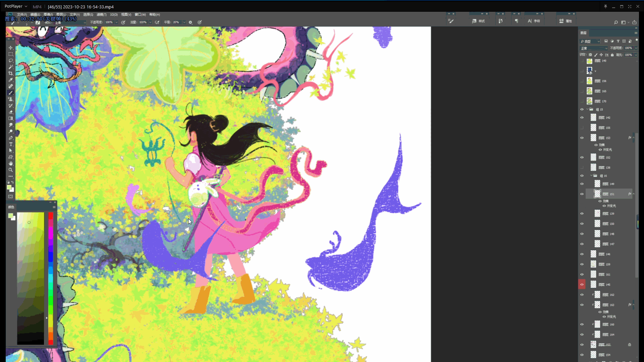
Task: Select the Magic Wand tool
Action: point(11,67)
